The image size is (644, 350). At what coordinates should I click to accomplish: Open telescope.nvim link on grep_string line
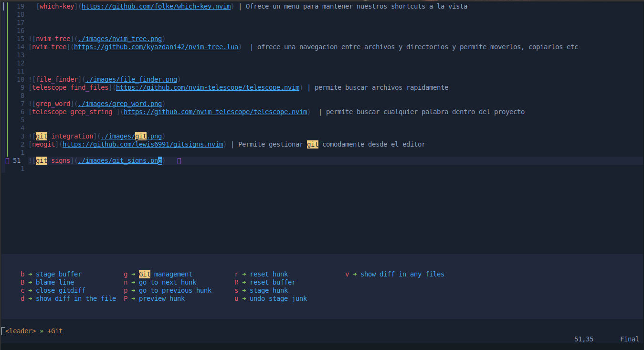pyautogui.click(x=215, y=112)
